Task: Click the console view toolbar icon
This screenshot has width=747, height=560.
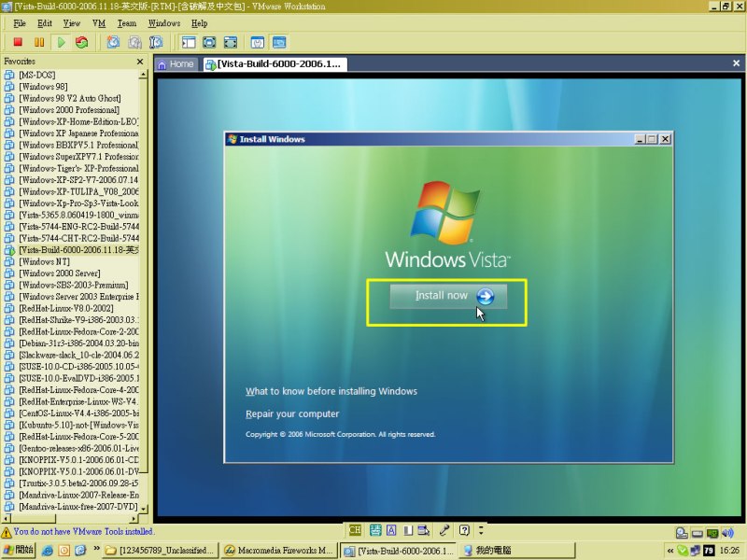Action: pos(279,42)
